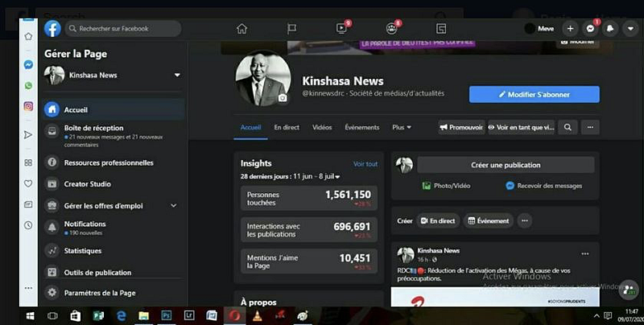Image resolution: width=644 pixels, height=325 pixels.
Task: Click the Mentions J'aime la Page card
Action: [x=309, y=261]
